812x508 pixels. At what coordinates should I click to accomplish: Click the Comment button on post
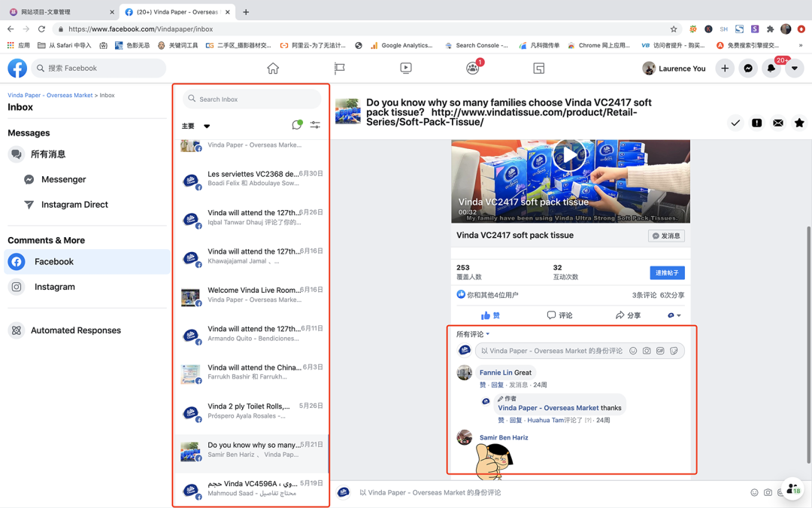pyautogui.click(x=560, y=315)
